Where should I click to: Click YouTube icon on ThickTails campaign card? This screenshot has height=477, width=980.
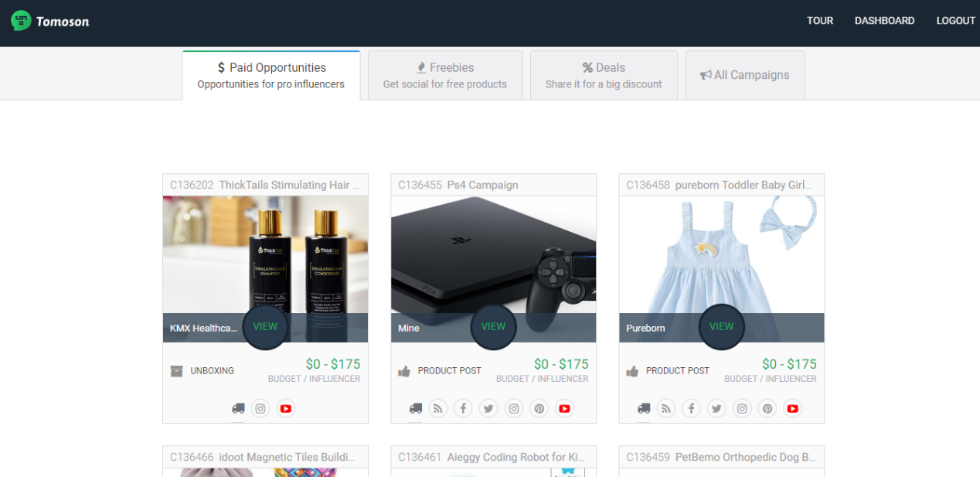286,409
